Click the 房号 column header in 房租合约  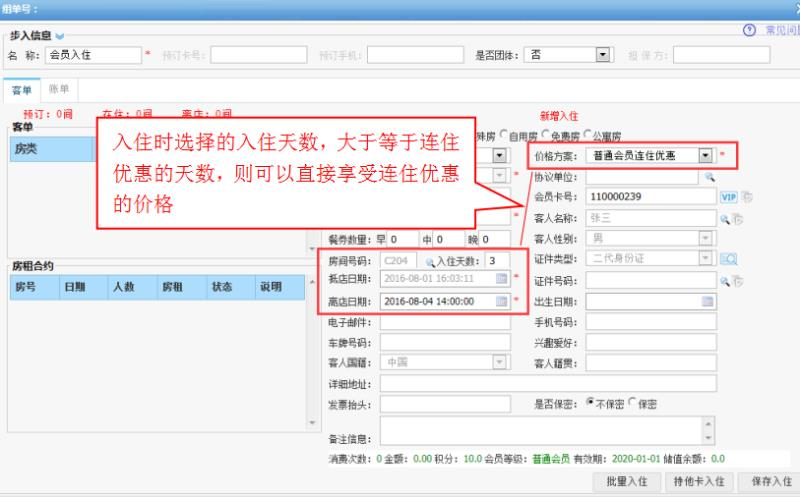pos(34,287)
